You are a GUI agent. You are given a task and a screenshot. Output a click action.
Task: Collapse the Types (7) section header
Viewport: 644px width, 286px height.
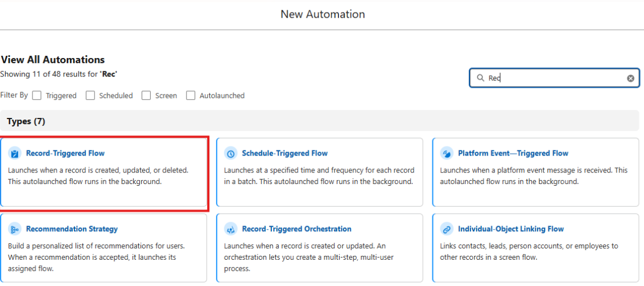coord(26,121)
